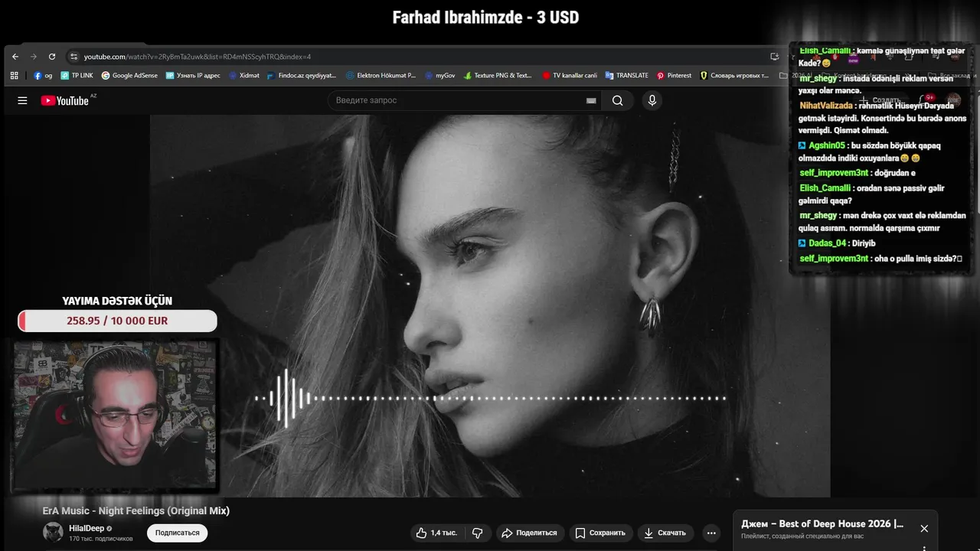Click the donation goal bar 258.95 / 10 000 EUR

[x=117, y=321]
